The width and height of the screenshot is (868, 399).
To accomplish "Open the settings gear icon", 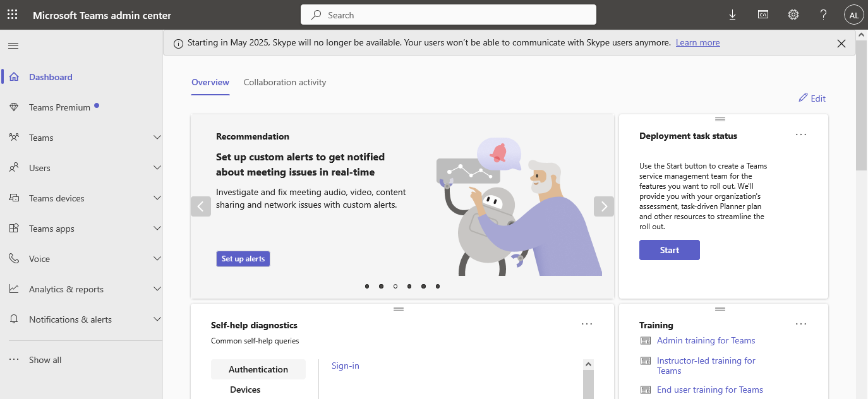I will point(793,15).
